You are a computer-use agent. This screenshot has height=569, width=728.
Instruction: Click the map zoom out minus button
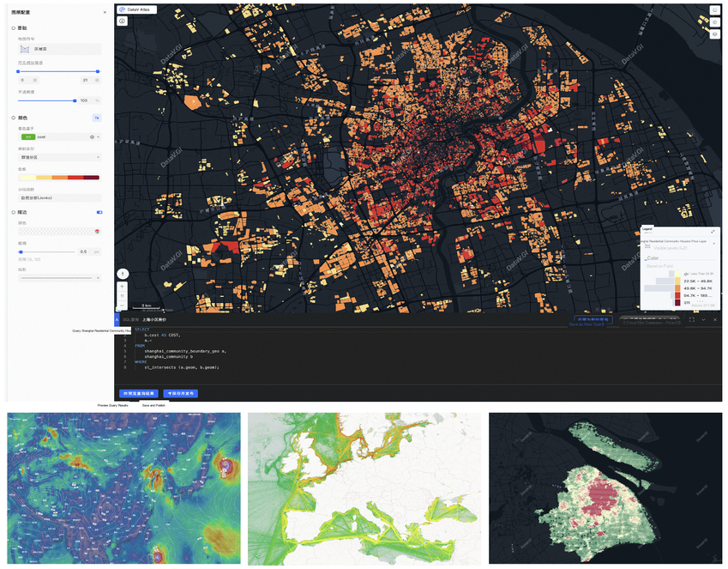[122, 305]
